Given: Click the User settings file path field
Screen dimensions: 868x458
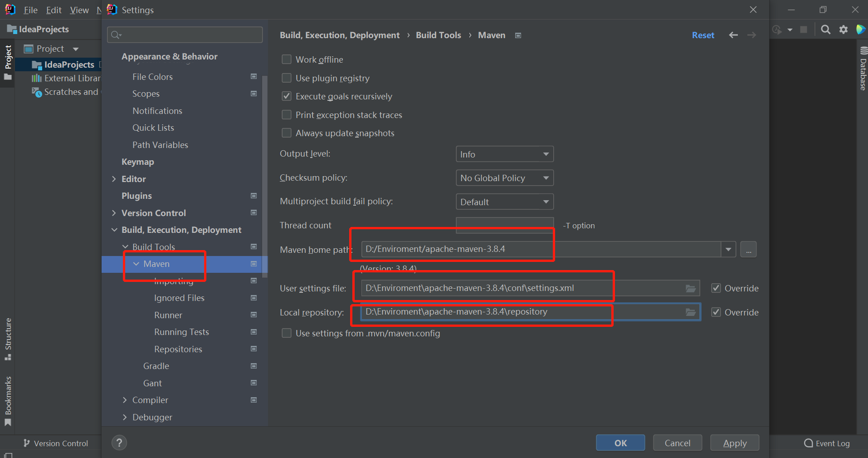Looking at the screenshot, I should tap(531, 288).
